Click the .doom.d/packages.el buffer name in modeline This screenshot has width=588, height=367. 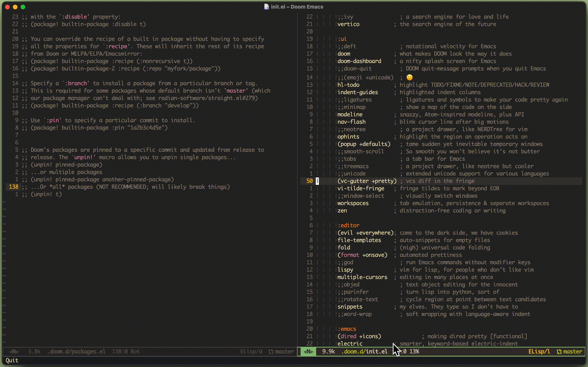point(76,351)
